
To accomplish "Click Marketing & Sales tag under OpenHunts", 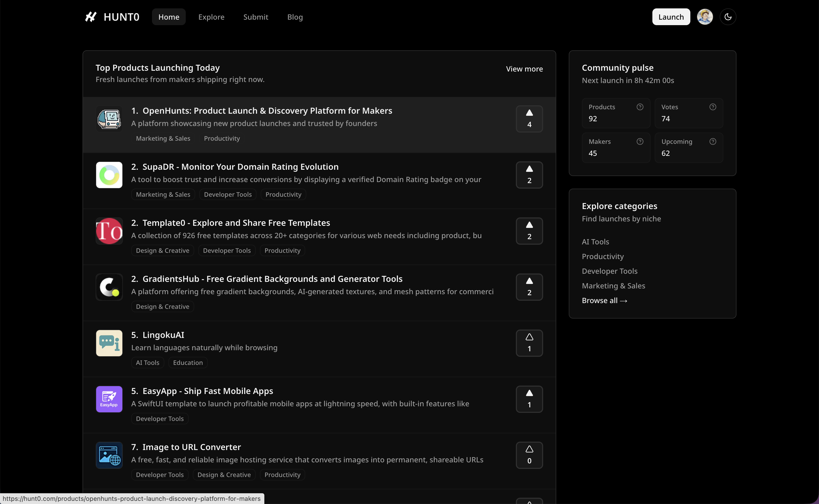I will [x=163, y=138].
